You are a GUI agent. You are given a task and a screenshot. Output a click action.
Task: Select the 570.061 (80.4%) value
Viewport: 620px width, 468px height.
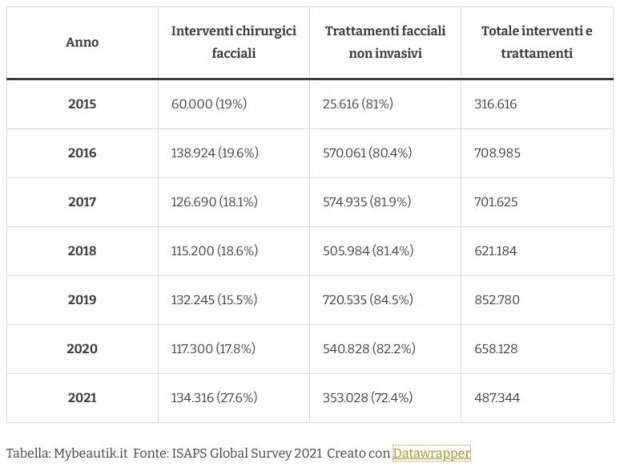tap(367, 153)
